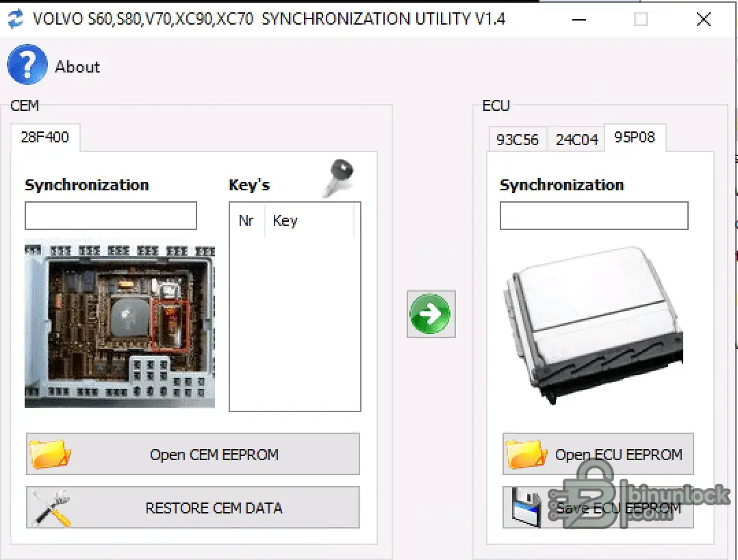Viewport: 738px width, 560px height.
Task: Click the green arrow synchronize button
Action: [431, 314]
